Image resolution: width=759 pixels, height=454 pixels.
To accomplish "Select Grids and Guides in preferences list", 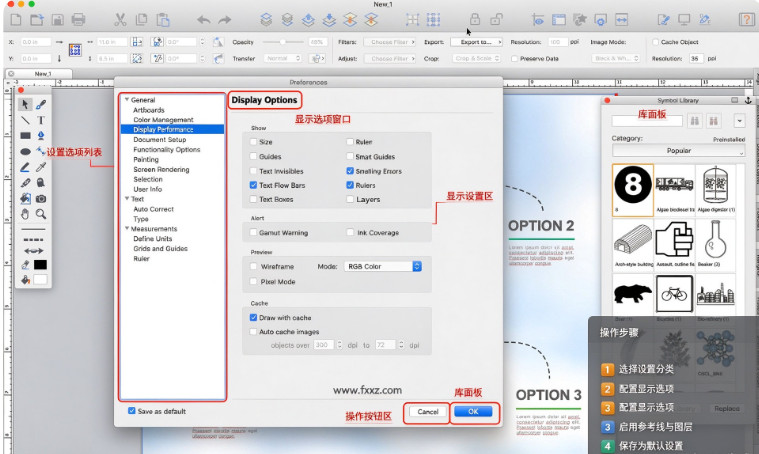I will click(160, 248).
